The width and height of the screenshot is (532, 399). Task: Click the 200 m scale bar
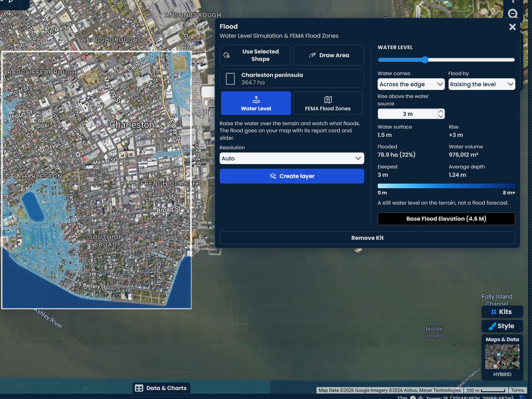(486, 391)
